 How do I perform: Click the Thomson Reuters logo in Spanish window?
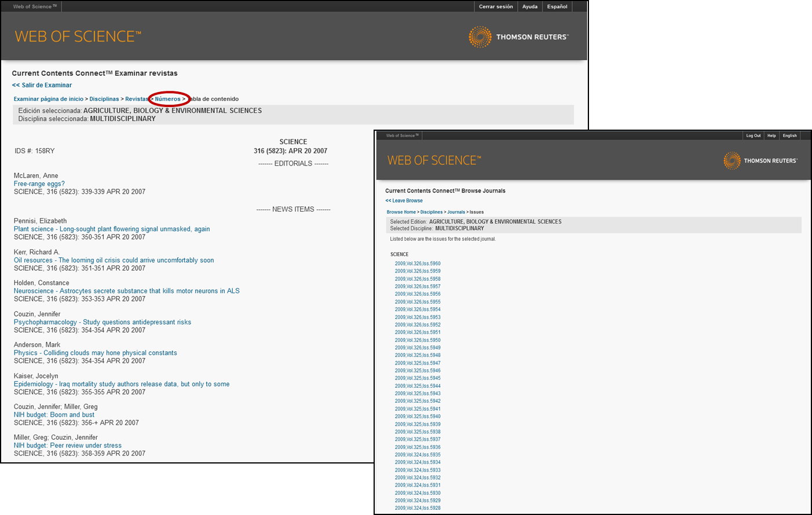518,37
